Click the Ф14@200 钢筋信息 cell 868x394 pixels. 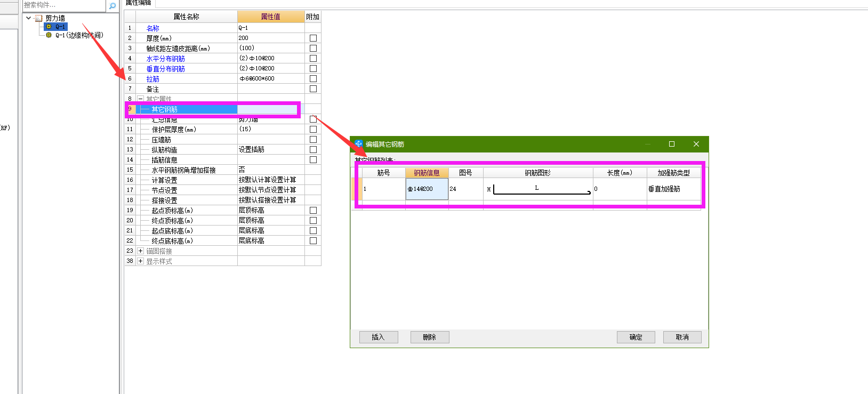(427, 189)
